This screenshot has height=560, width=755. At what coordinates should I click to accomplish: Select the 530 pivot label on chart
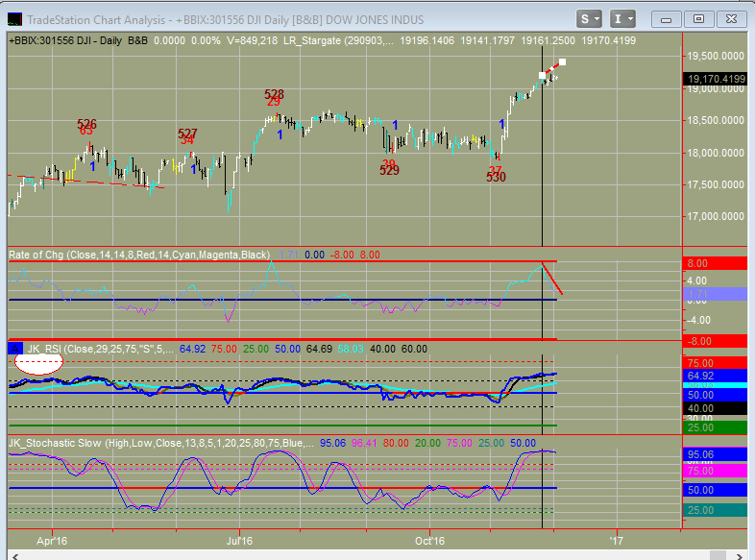pyautogui.click(x=496, y=177)
